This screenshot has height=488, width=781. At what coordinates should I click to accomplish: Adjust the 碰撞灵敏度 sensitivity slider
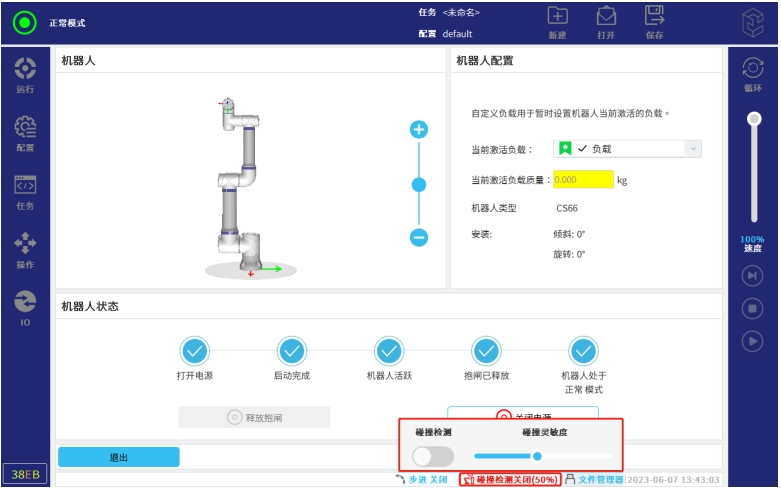pos(538,456)
